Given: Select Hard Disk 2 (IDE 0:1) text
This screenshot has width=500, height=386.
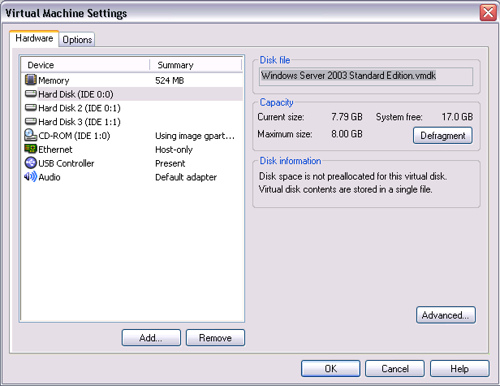Looking at the screenshot, I should (79, 108).
